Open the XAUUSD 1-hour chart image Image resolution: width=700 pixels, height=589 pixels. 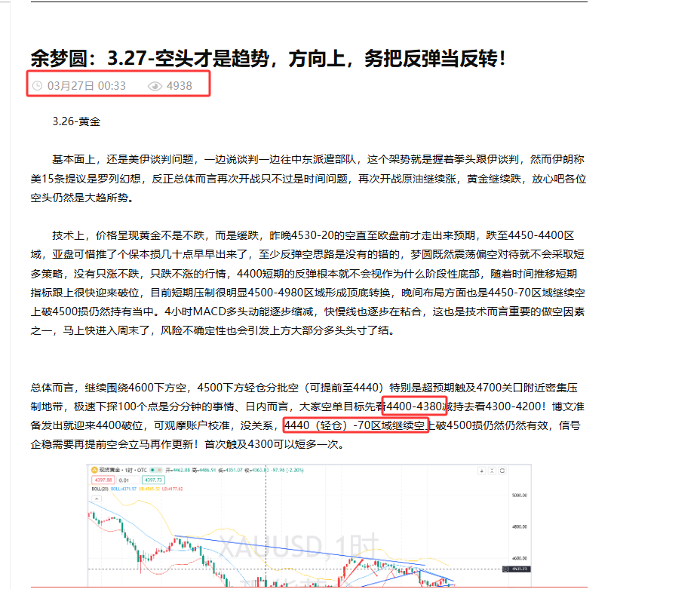pos(309,526)
